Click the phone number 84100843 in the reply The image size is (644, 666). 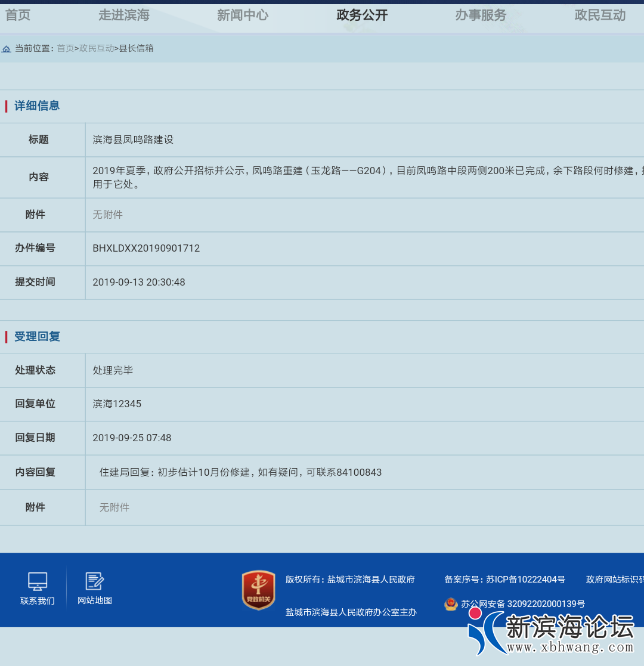pyautogui.click(x=359, y=472)
